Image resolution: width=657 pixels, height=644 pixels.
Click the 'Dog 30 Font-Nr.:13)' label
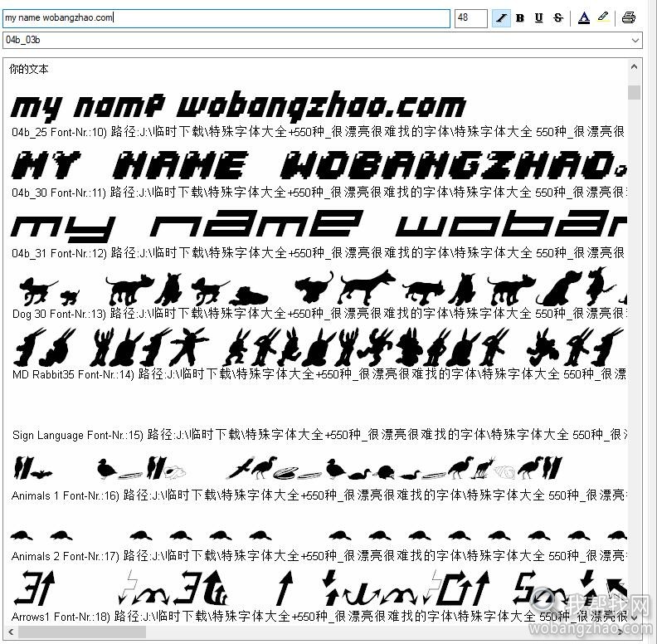click(x=59, y=314)
